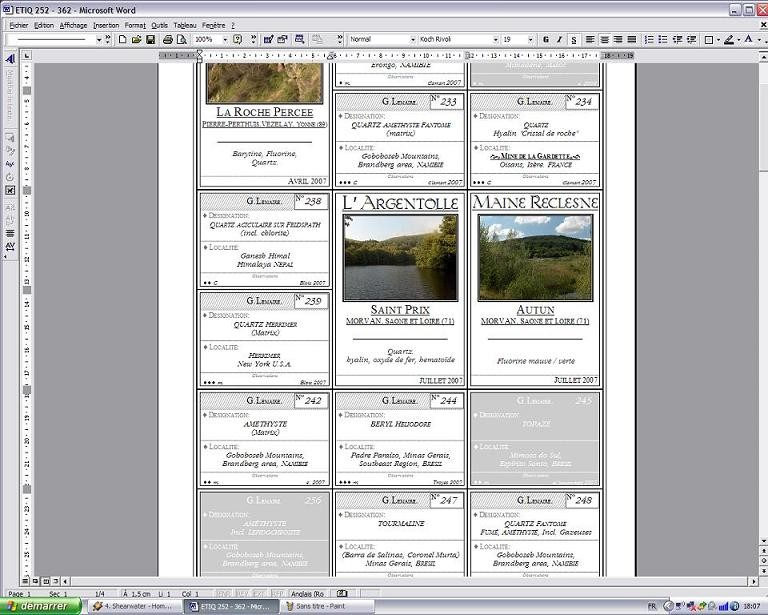Screen dimensions: 768x615
Task: Apply numbered list formatting
Action: click(x=649, y=39)
